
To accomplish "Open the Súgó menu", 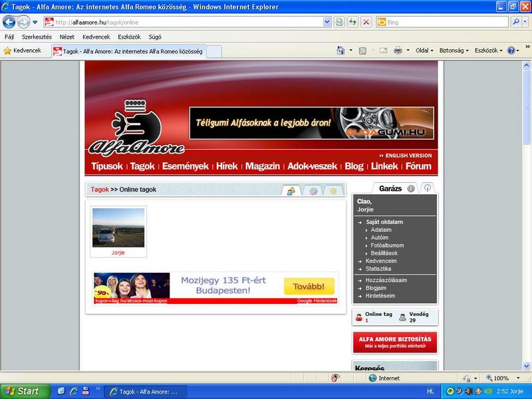I will 155,37.
